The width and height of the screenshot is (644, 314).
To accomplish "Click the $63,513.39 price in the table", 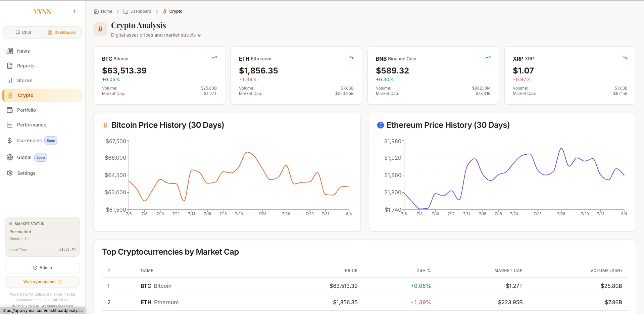I will (x=344, y=286).
